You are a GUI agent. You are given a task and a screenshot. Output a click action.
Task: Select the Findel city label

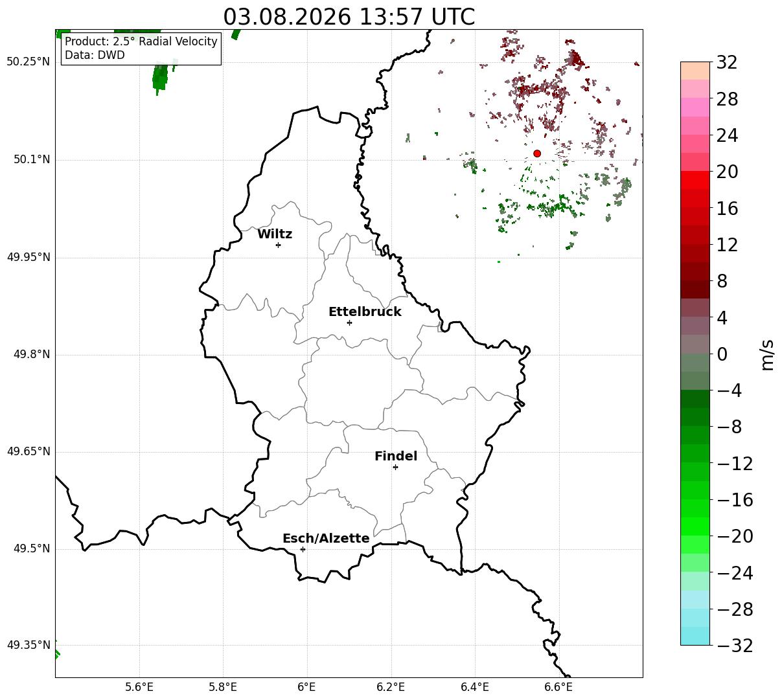click(x=396, y=457)
